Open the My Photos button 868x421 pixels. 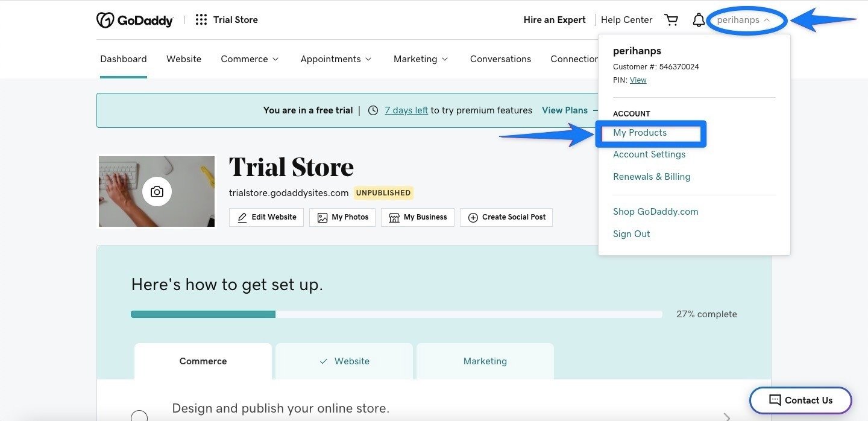[342, 217]
